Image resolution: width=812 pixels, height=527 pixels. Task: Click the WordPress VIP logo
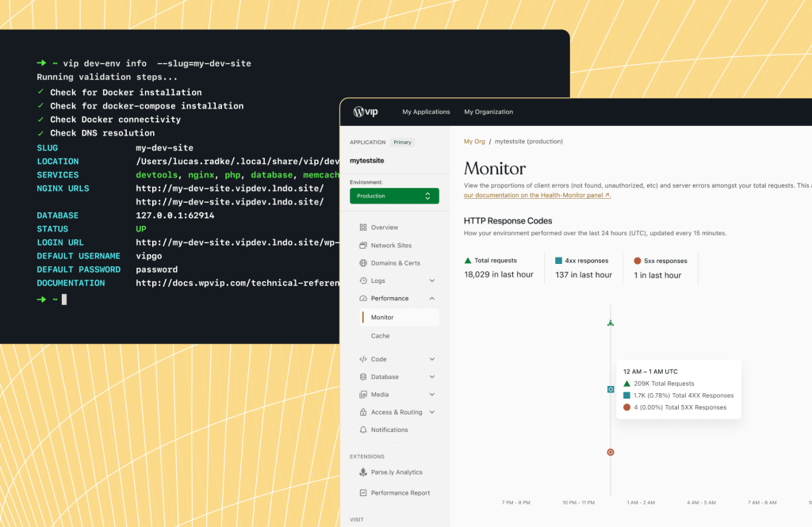[366, 112]
